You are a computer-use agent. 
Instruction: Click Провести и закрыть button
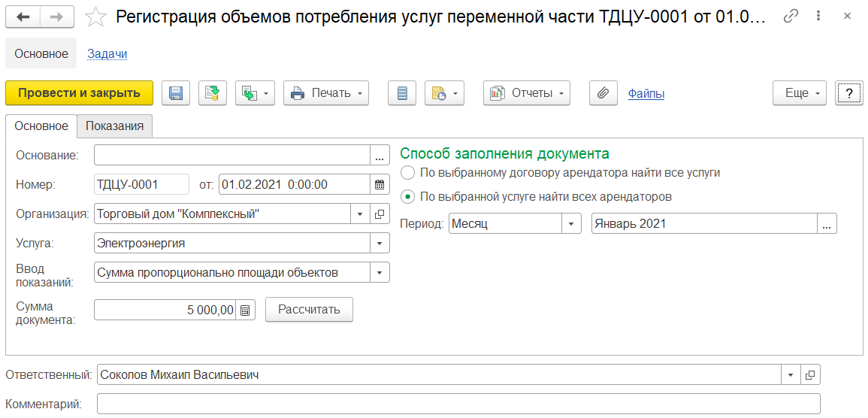point(79,93)
